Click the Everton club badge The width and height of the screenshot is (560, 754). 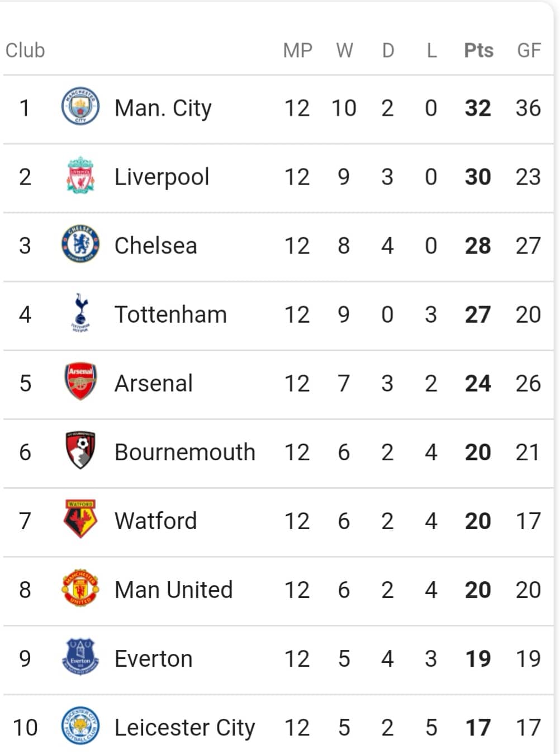(80, 657)
